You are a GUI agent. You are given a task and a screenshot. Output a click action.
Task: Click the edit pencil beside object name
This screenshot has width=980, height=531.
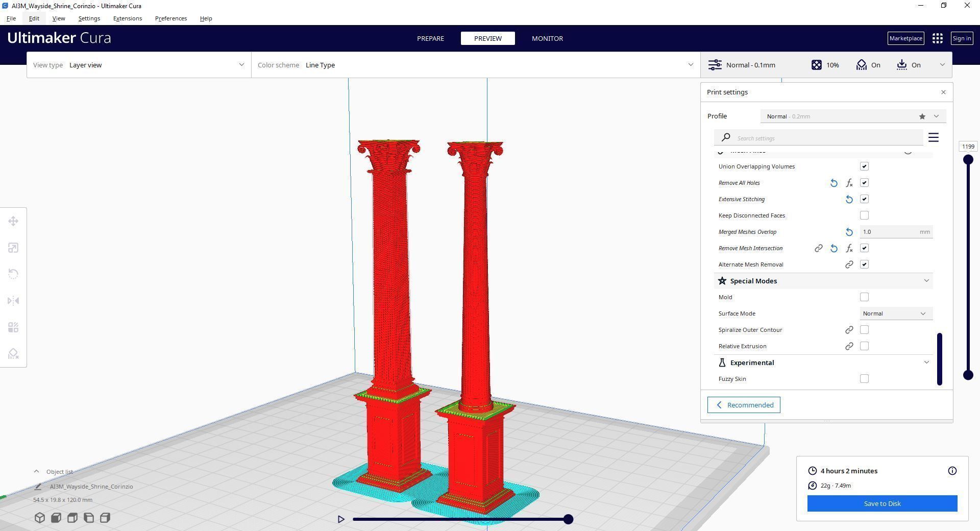coord(38,487)
